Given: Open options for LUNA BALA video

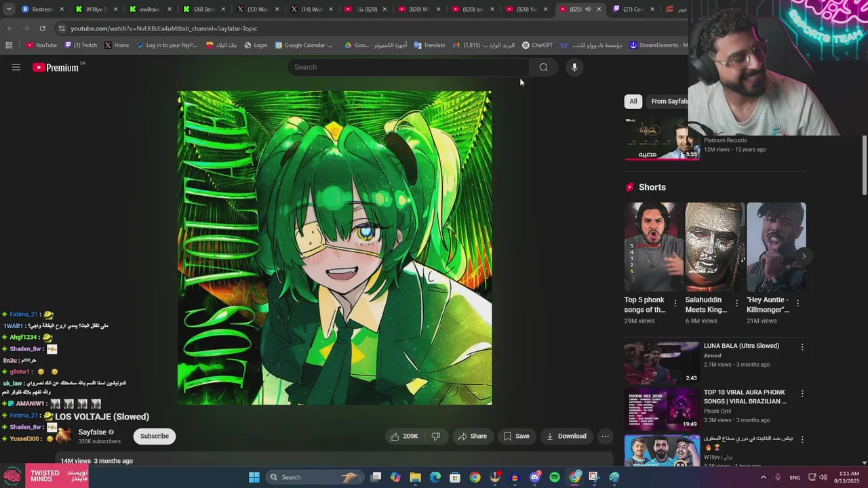Looking at the screenshot, I should 802,347.
